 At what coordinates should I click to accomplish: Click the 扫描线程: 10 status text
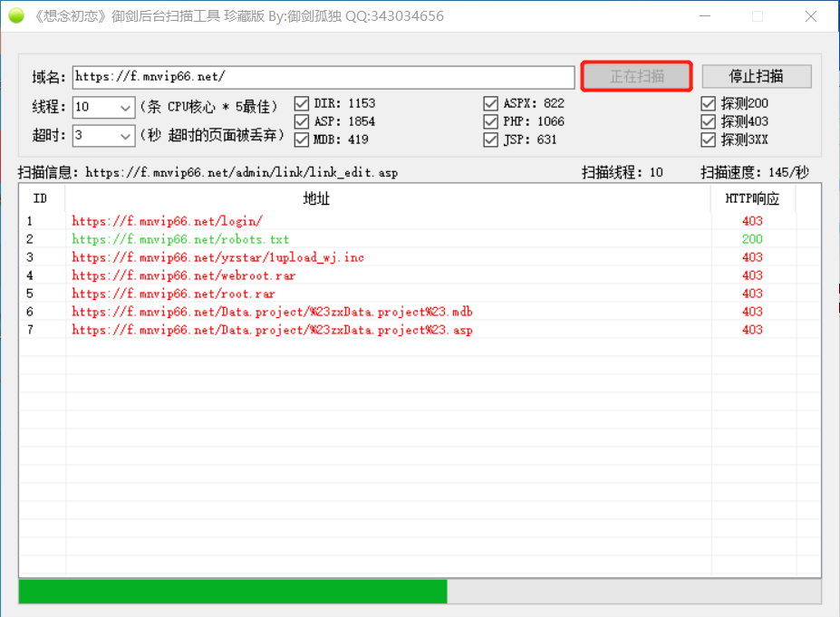pos(623,172)
